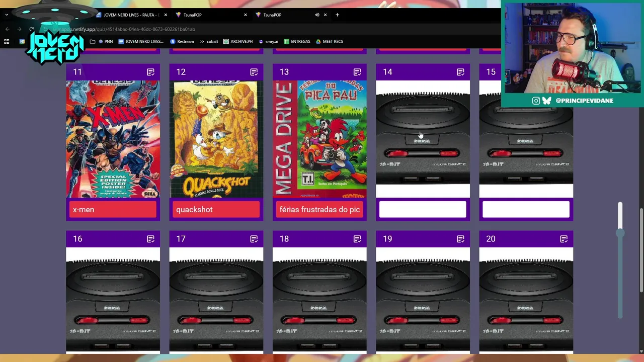Open the ARCHIVE.PH bookmark
This screenshot has height=362, width=644.
238,42
